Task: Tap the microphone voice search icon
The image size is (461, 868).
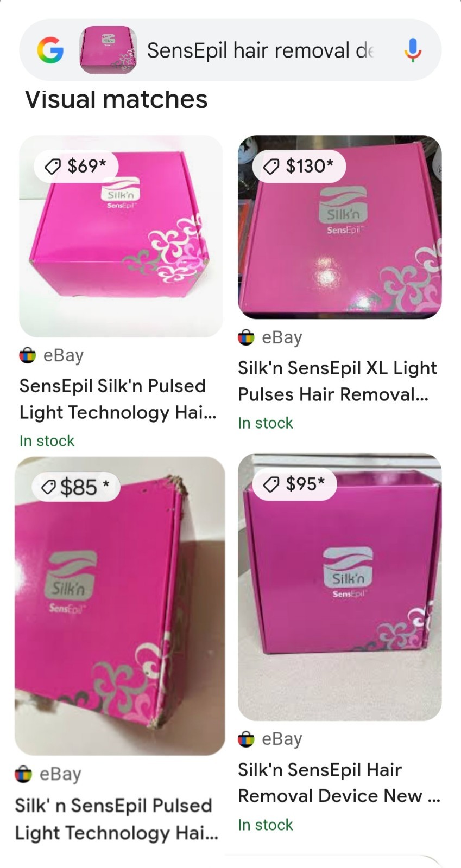Action: (413, 50)
